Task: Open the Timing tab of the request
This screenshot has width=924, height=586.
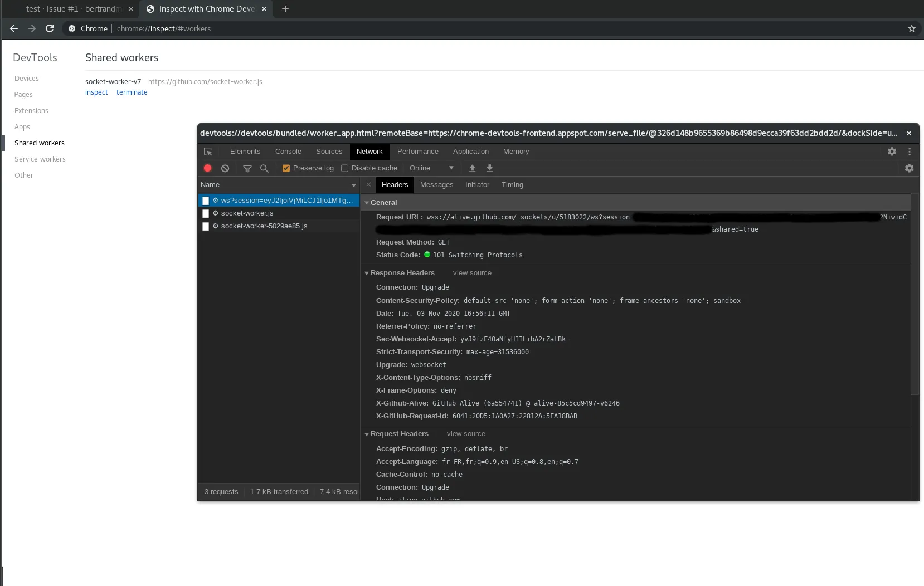Action: click(512, 185)
